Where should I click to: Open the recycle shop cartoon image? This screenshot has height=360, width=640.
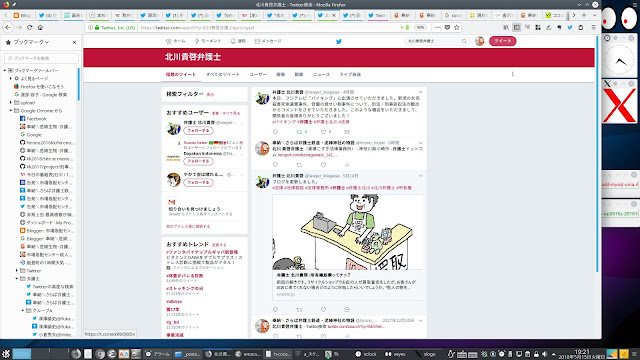click(347, 231)
